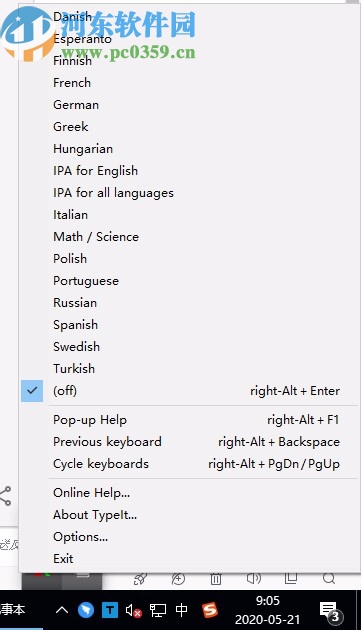Click the speaker icon in bottom toolbar
361x630 pixels.
pyautogui.click(x=253, y=578)
